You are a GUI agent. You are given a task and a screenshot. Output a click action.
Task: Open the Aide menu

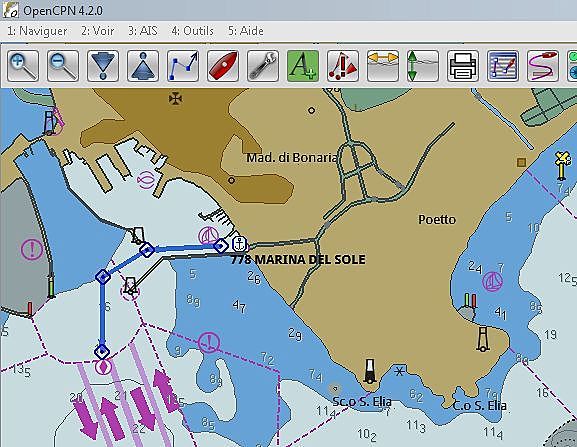click(x=246, y=31)
